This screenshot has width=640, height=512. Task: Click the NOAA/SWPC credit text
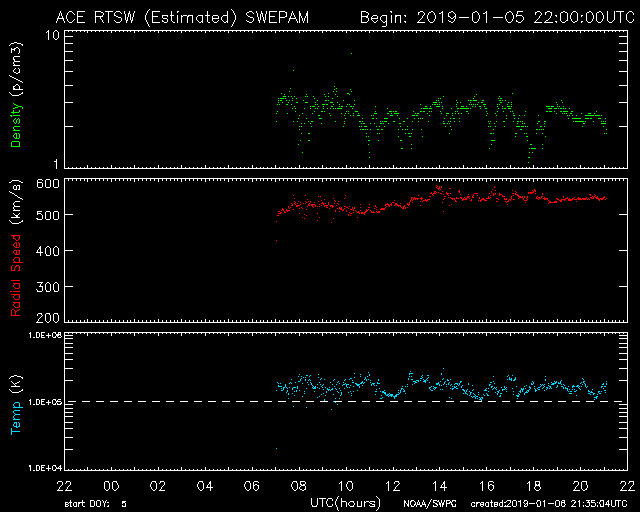[432, 503]
